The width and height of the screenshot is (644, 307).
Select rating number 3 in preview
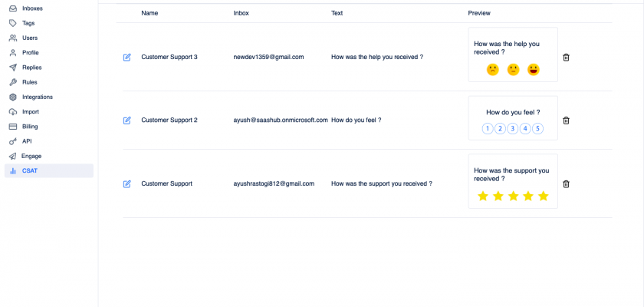(x=513, y=128)
